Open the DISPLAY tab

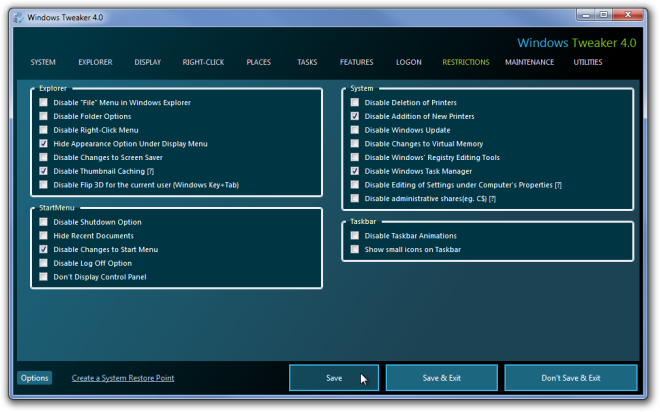[x=148, y=62]
